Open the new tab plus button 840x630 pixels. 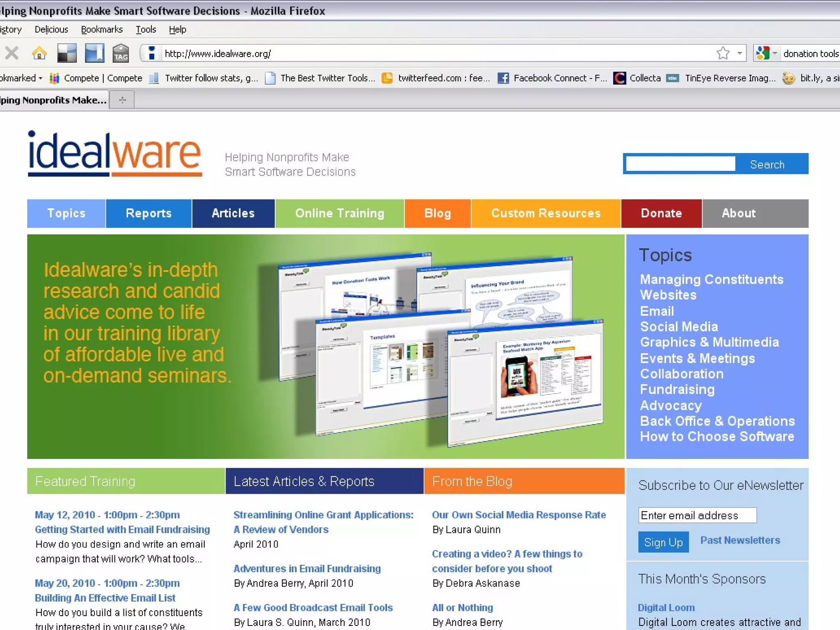tap(122, 100)
